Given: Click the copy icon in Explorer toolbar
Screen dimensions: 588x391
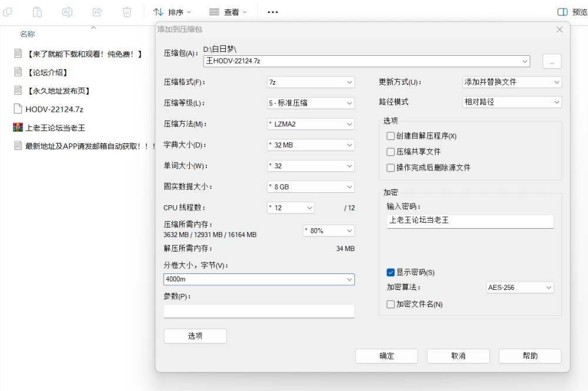Looking at the screenshot, I should 8,12.
